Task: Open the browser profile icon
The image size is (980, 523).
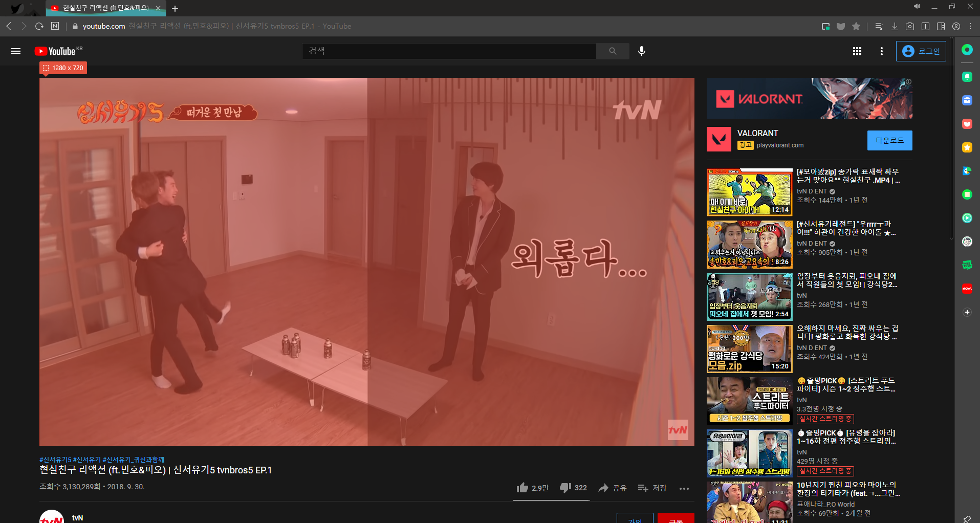Action: (956, 27)
